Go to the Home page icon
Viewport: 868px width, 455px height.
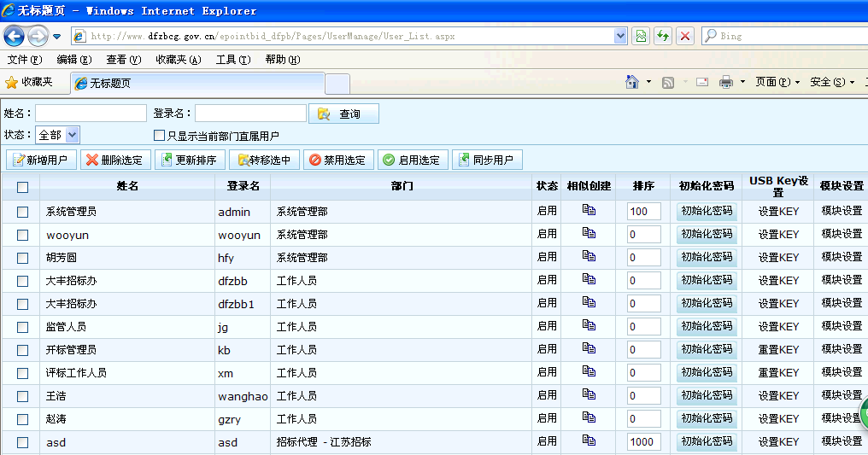tap(631, 82)
